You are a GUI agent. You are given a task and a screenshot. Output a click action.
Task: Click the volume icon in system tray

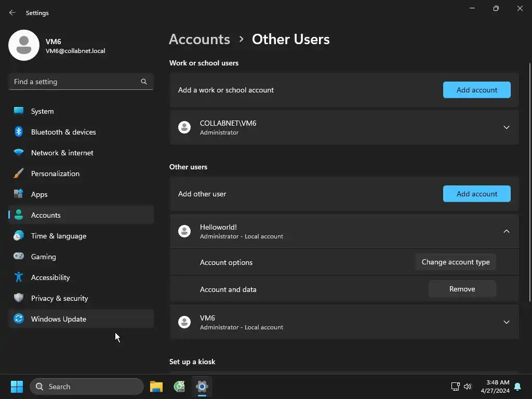[468, 387]
